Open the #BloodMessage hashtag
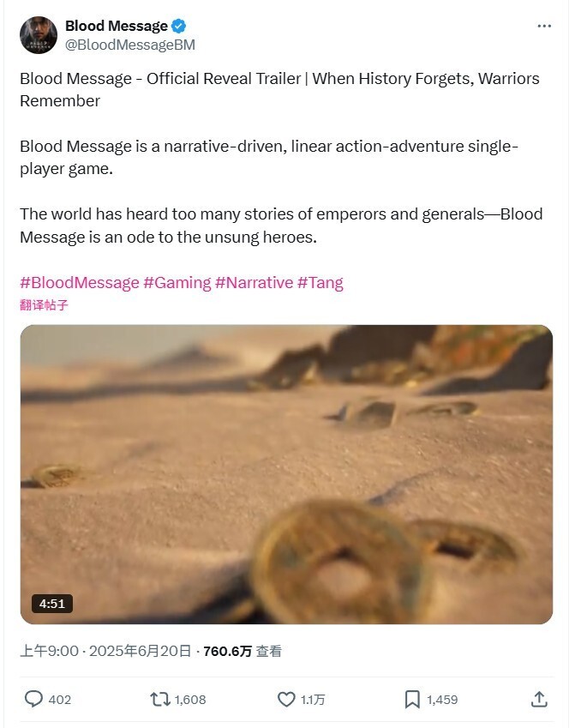The height and width of the screenshot is (728, 575). (80, 282)
